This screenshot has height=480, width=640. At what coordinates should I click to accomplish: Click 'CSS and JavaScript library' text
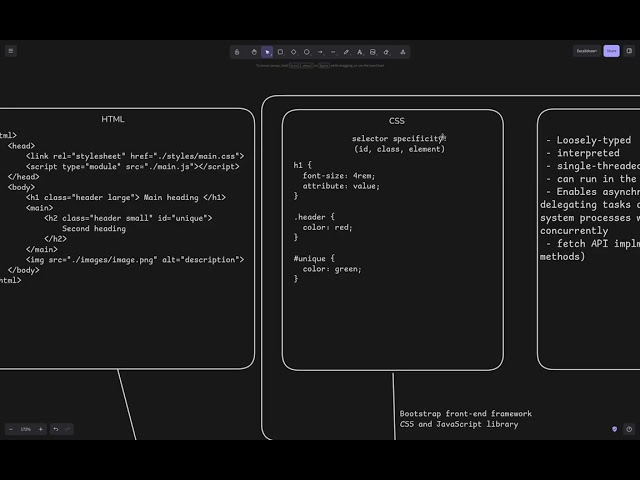tap(459, 424)
